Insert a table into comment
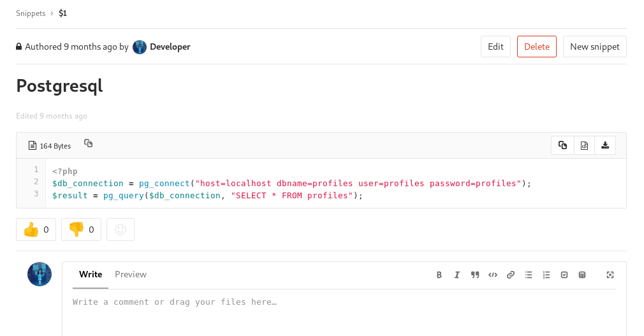 tap(582, 275)
